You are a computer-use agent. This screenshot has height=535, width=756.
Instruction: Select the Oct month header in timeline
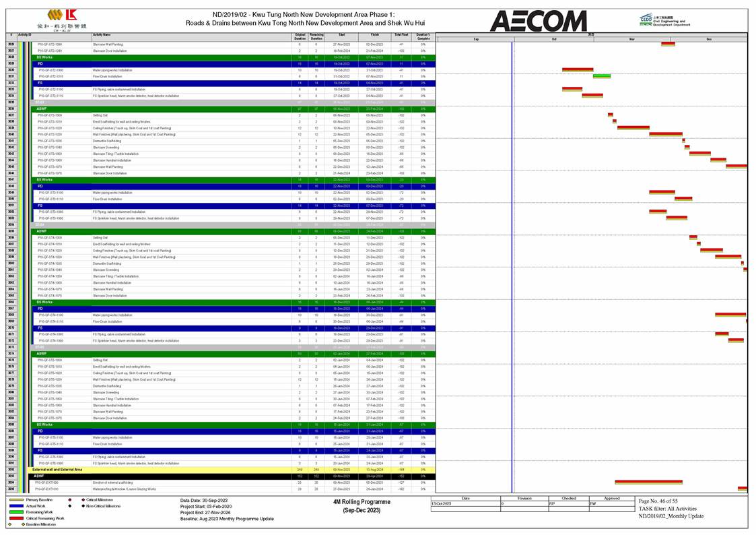coord(553,39)
